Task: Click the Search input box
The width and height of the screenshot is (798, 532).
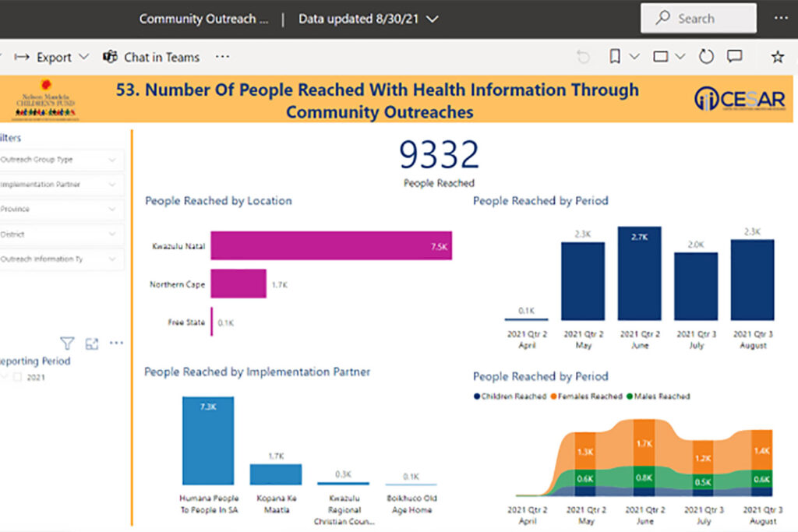Action: coord(698,18)
